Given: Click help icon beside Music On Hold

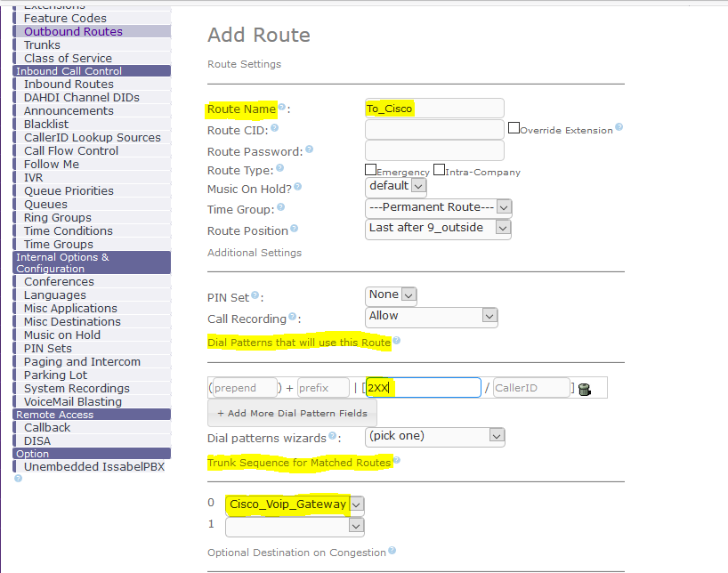Looking at the screenshot, I should pyautogui.click(x=298, y=187).
